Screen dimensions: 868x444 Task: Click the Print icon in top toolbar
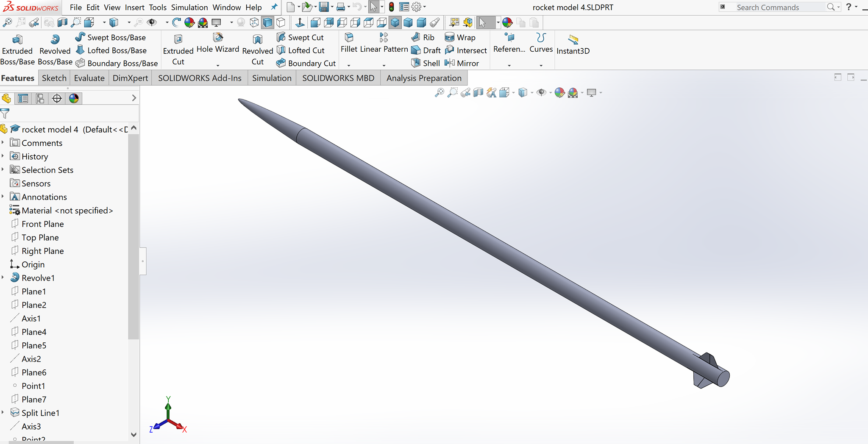(x=340, y=7)
